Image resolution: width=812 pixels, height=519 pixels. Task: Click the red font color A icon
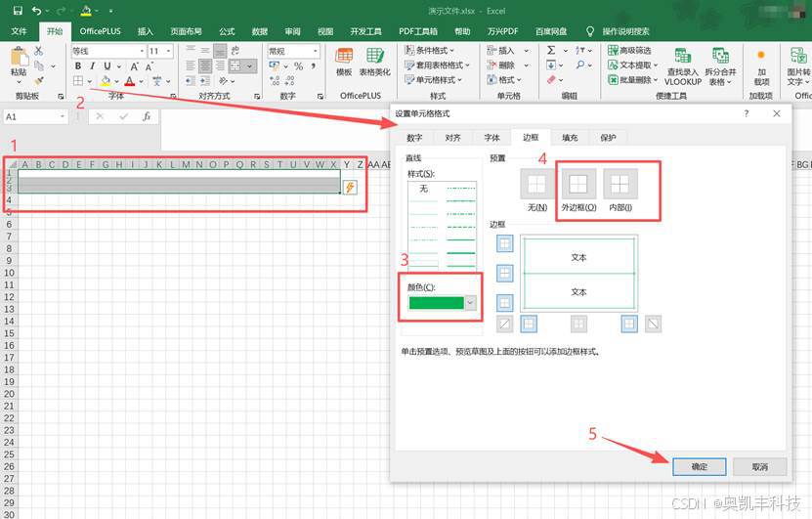(129, 81)
